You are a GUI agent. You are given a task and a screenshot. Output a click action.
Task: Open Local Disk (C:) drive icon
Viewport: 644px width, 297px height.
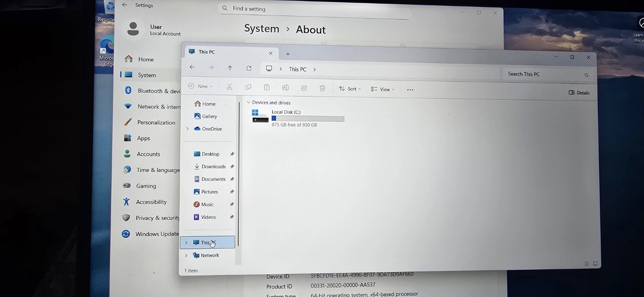(x=260, y=116)
